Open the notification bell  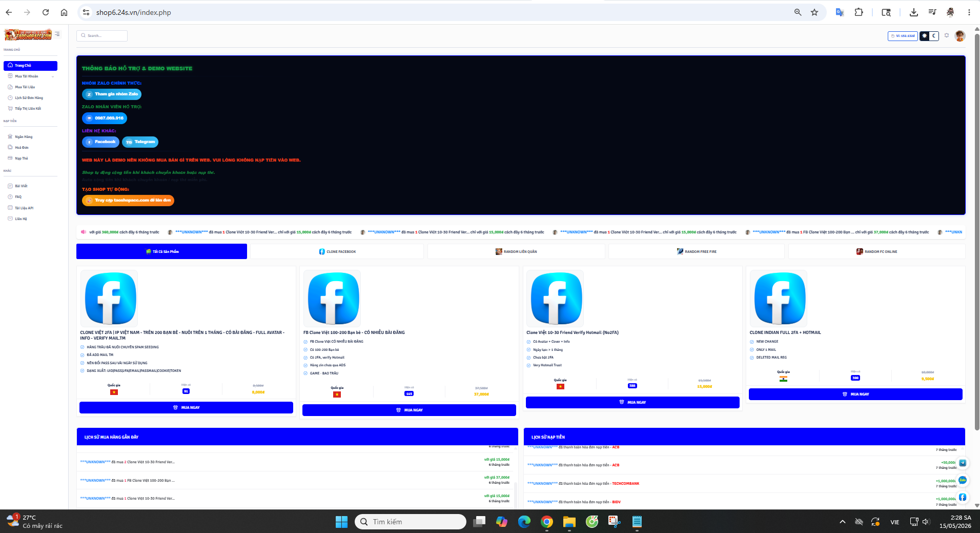pos(947,35)
